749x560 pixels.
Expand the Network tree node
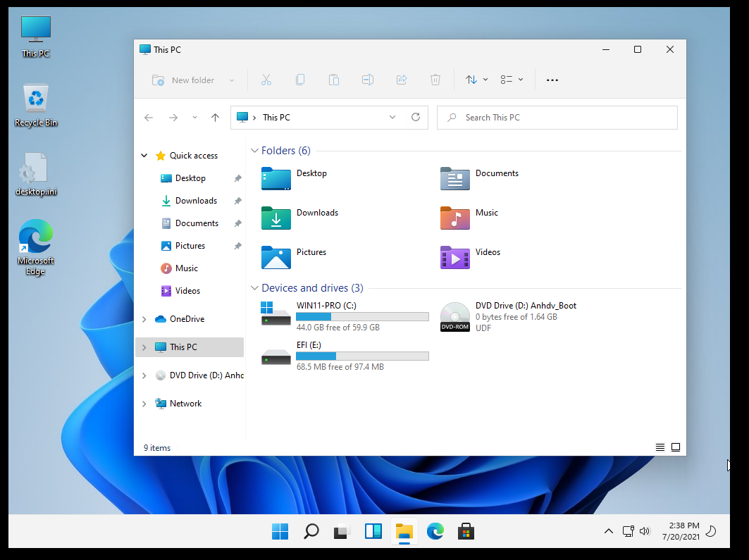[144, 404]
